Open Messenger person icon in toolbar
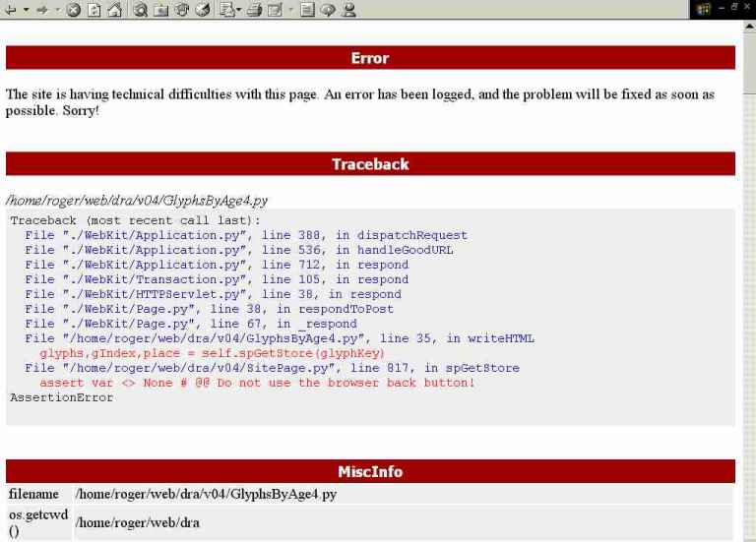The width and height of the screenshot is (756, 542). [348, 9]
